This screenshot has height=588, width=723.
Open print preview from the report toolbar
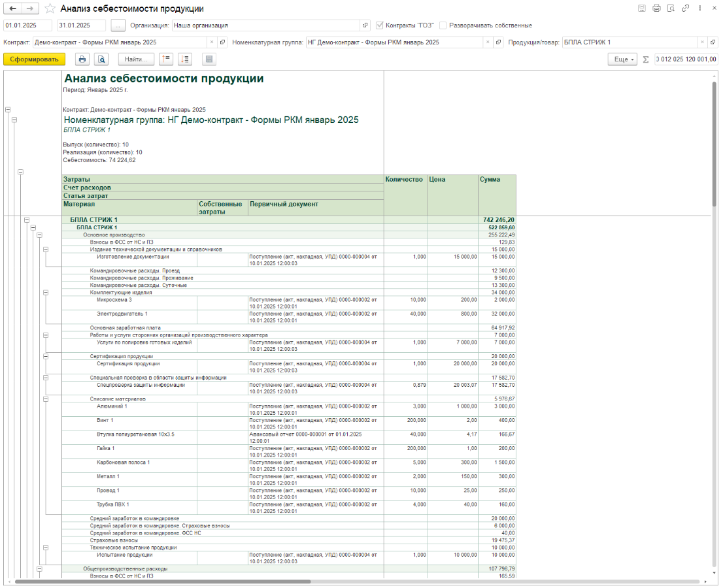coord(101,59)
